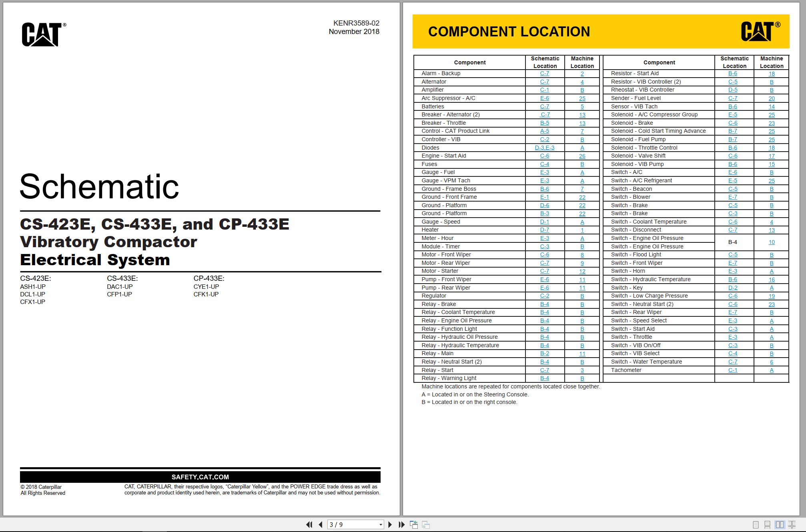
Task: Open schematic location B-7 for Solenoid - Fuel Pump
Action: coord(732,140)
